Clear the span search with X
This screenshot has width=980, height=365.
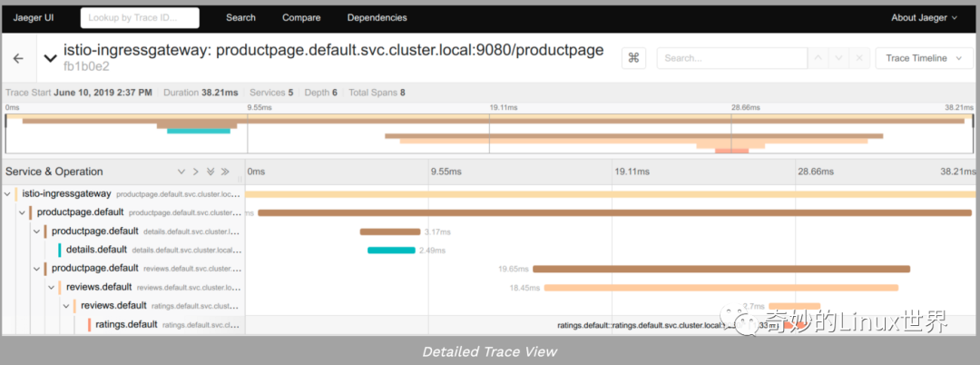point(859,58)
